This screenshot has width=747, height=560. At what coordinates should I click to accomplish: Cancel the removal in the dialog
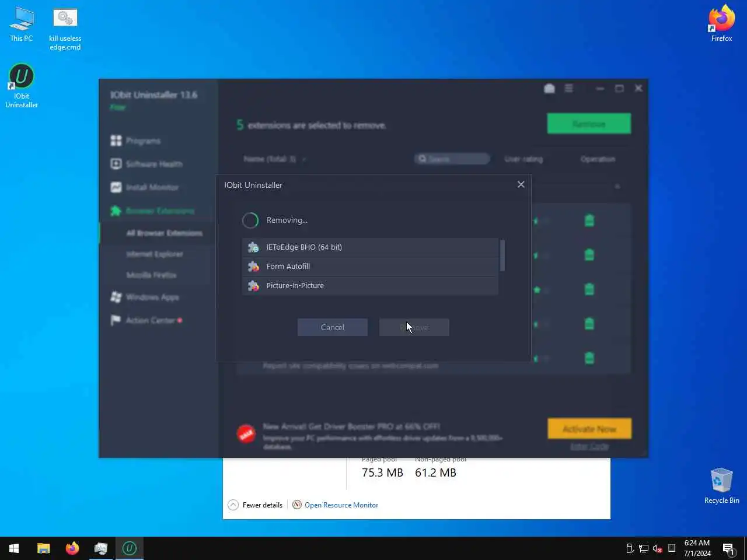click(x=333, y=327)
